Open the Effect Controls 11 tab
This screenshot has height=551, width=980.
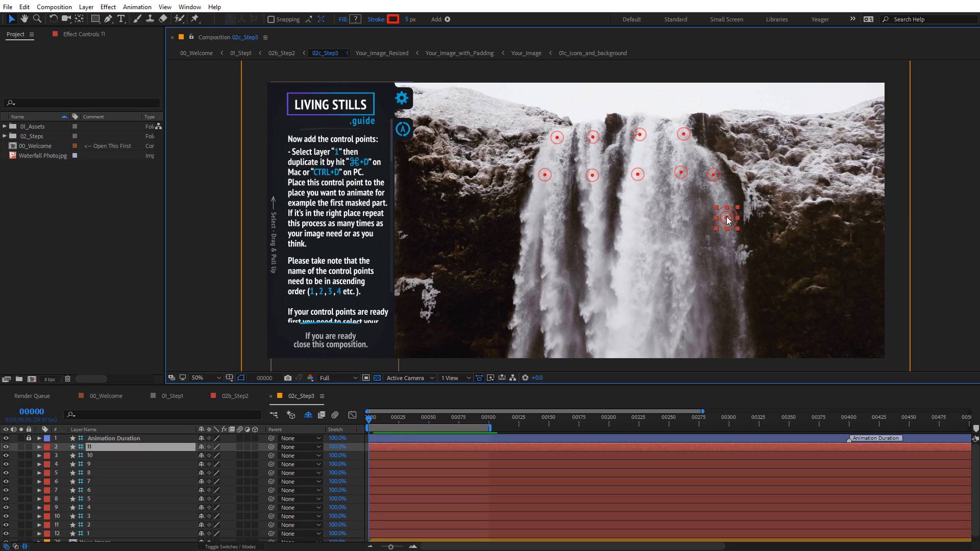pos(84,34)
